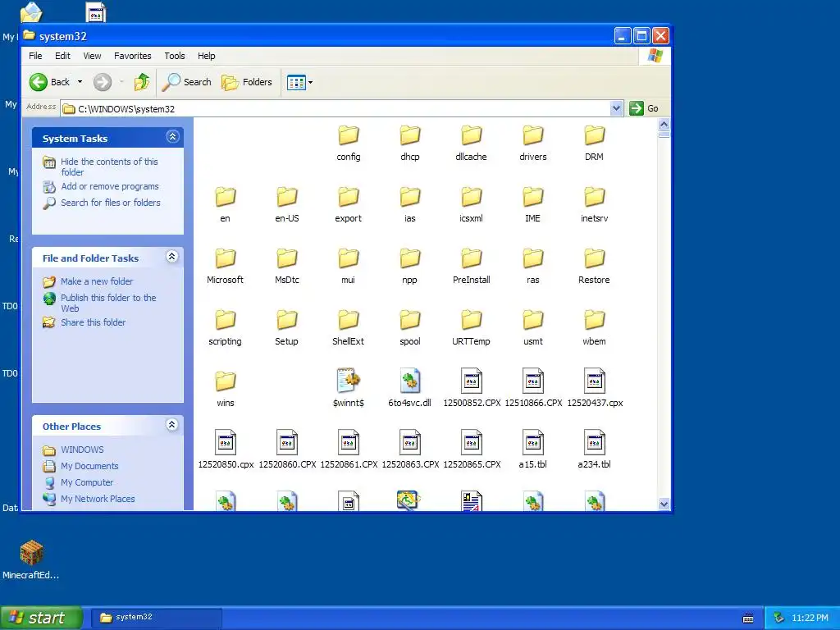
Task: Select the dllcache folder icon
Action: 472,135
